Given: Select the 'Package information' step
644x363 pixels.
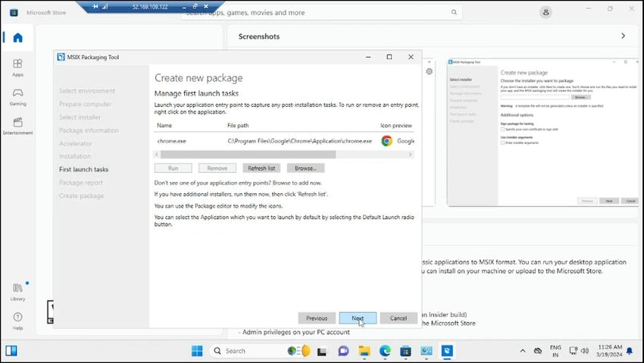Looking at the screenshot, I should coord(89,130).
